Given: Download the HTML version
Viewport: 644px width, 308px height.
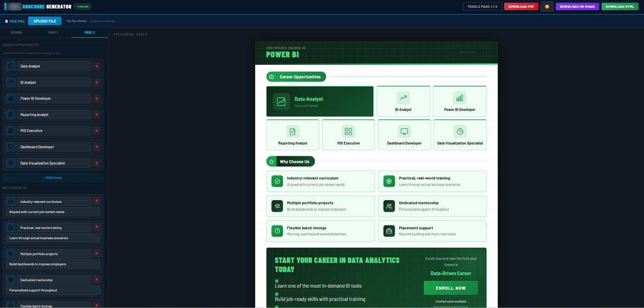Looking at the screenshot, I should click(620, 6).
